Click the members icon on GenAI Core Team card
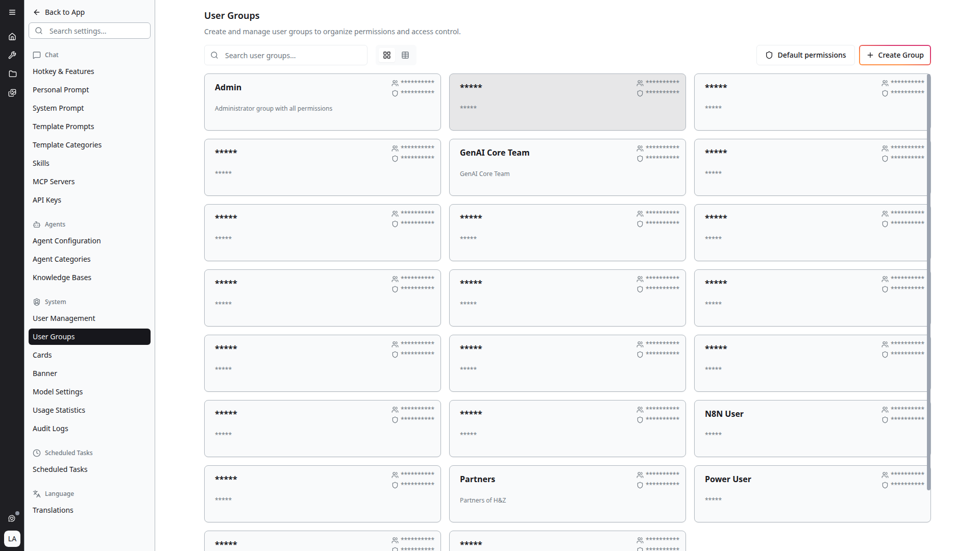The height and width of the screenshot is (551, 980). [640, 148]
